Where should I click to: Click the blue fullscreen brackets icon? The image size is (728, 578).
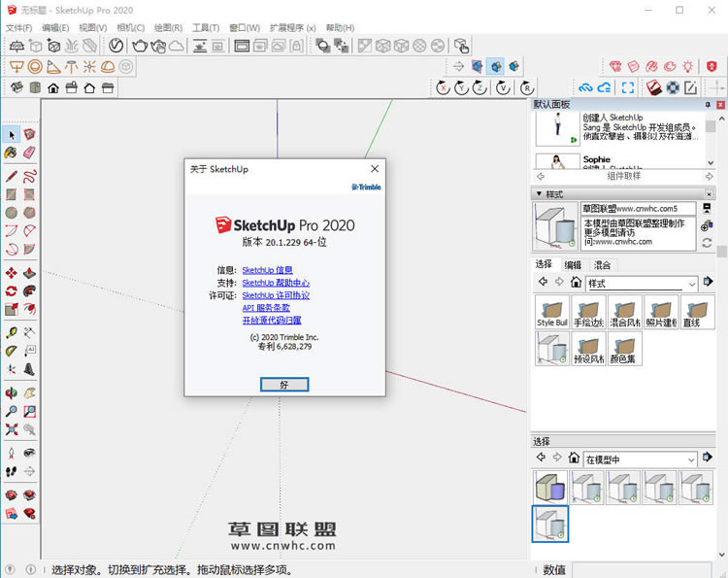pyautogui.click(x=628, y=87)
